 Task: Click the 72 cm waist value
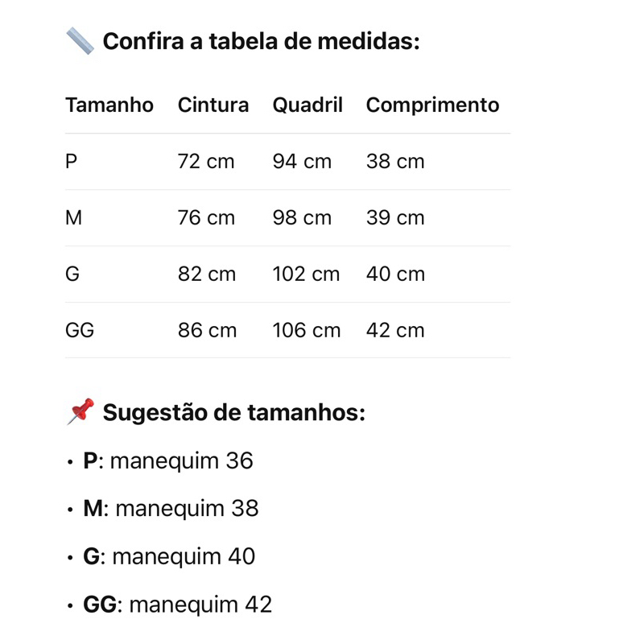[206, 162]
